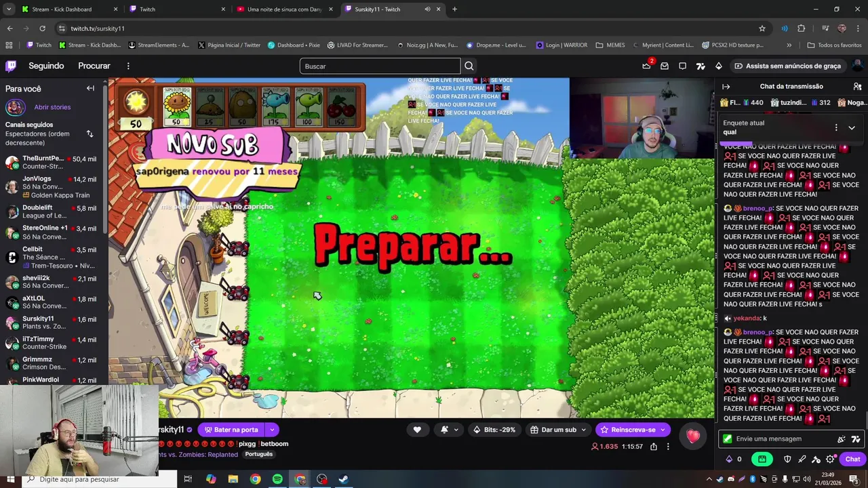Open poll three-dot options

[836, 127]
